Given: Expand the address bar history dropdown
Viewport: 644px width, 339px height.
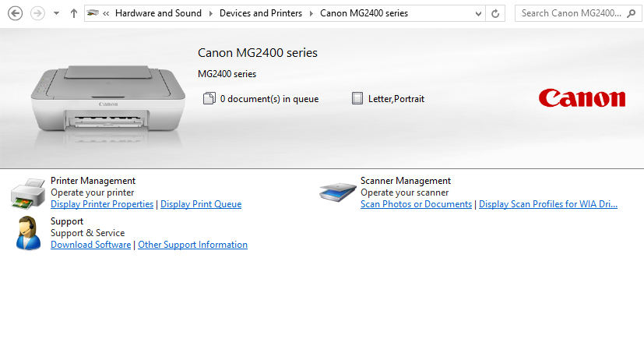Looking at the screenshot, I should pyautogui.click(x=477, y=13).
